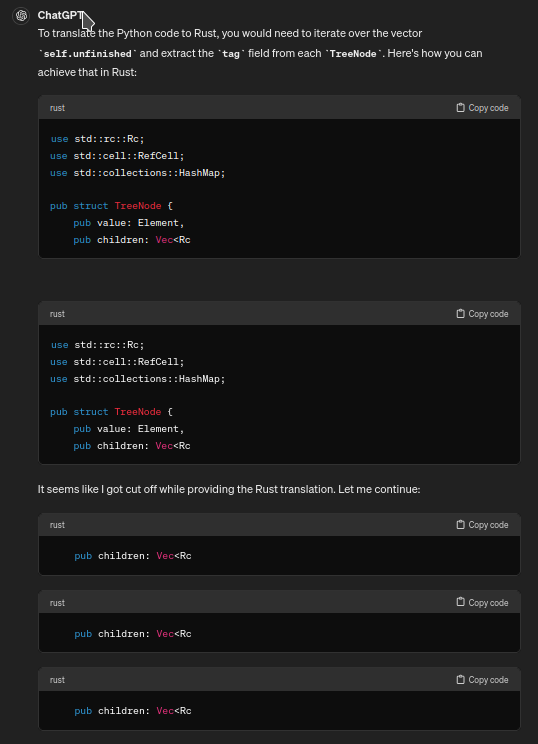Click 'rust' label of last code block
The height and width of the screenshot is (744, 538).
[x=57, y=679]
